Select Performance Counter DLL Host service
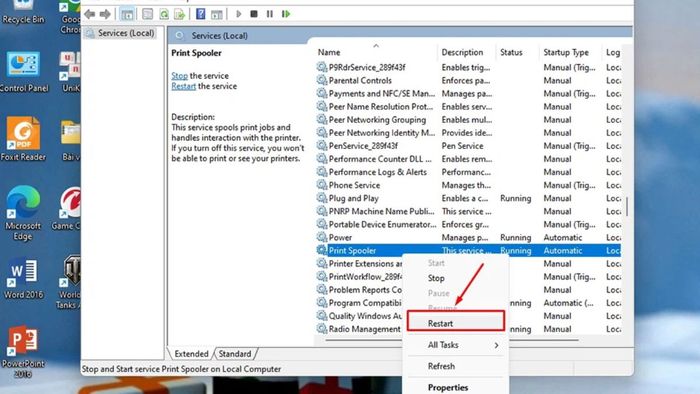700x394 pixels. tap(468, 159)
